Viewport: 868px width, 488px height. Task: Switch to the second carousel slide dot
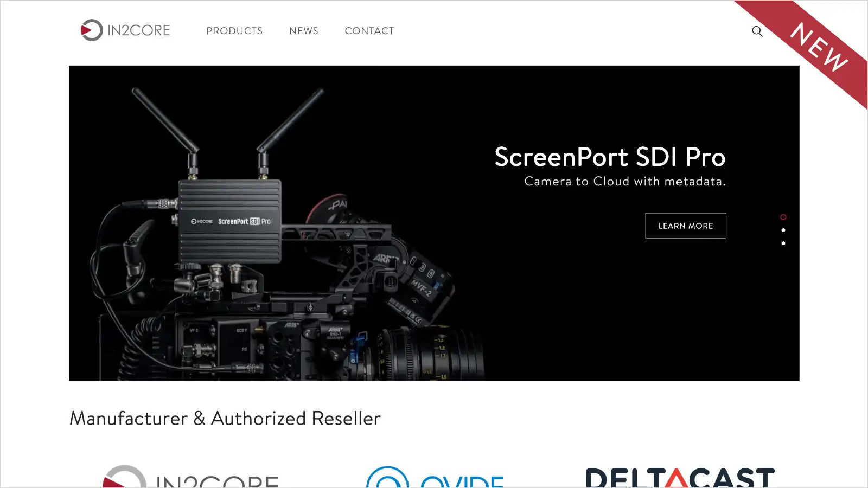pos(783,230)
